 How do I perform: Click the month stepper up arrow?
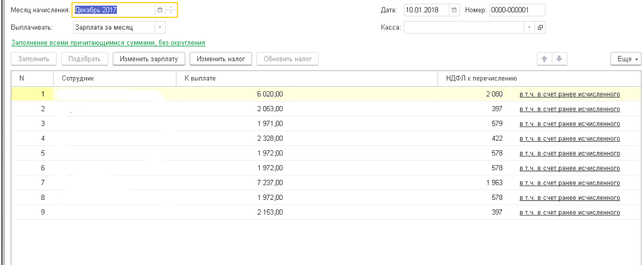coord(171,7)
